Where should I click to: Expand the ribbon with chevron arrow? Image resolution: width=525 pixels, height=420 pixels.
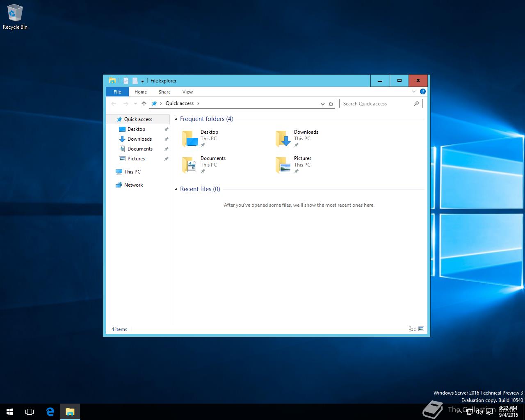click(x=414, y=91)
